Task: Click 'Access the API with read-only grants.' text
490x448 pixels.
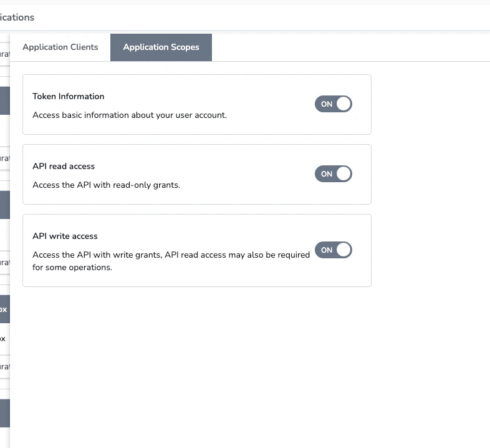Action: click(106, 185)
